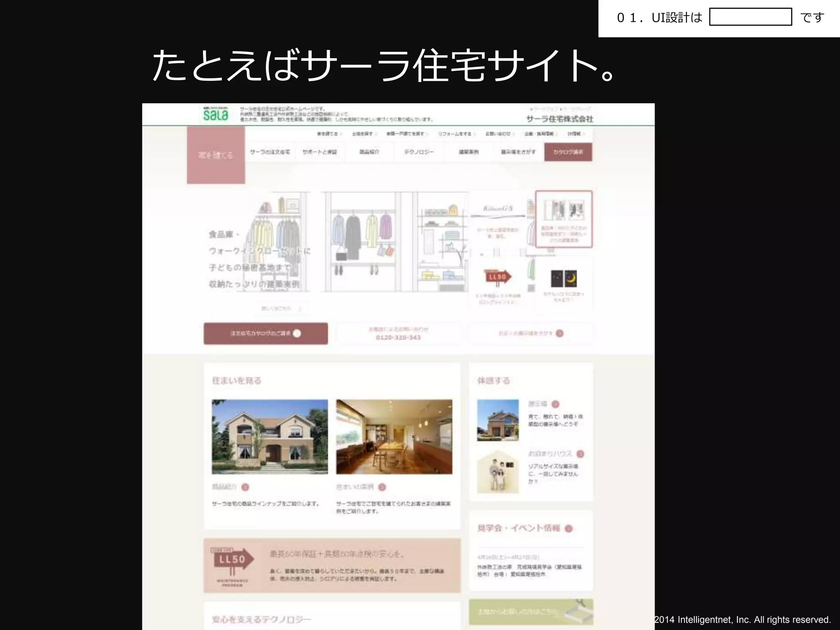This screenshot has height=630, width=840.
Task: Open the exhibition house small photo
Action: click(498, 420)
